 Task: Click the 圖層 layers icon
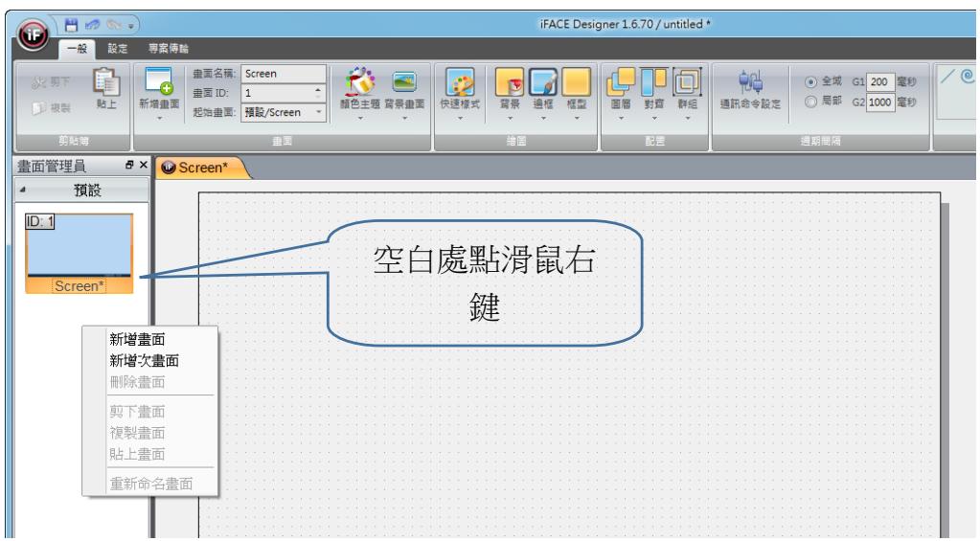click(621, 81)
